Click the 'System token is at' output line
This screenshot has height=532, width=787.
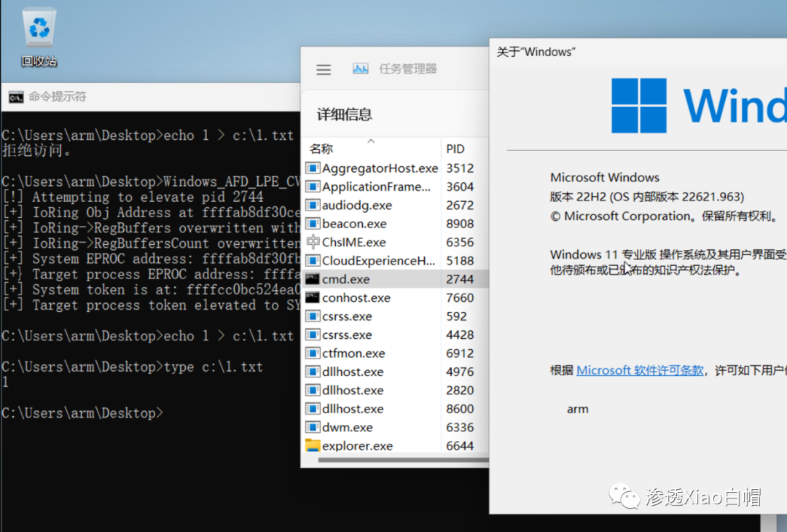click(x=151, y=290)
